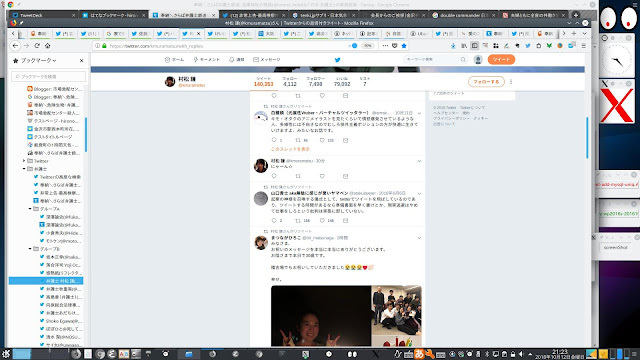Open first Blogger bookmark in sidebar
This screenshot has width=640, height=360.
54,89
